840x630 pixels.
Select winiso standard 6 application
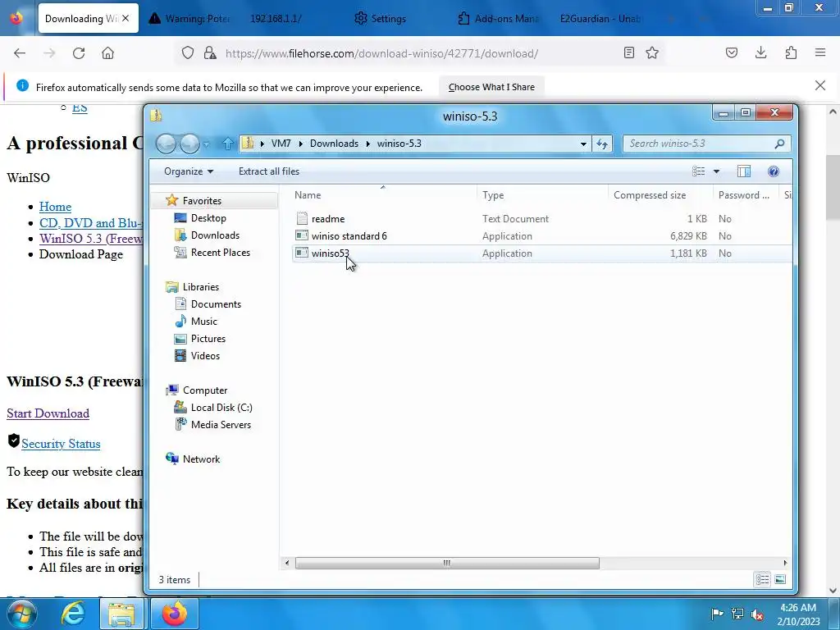pos(349,236)
